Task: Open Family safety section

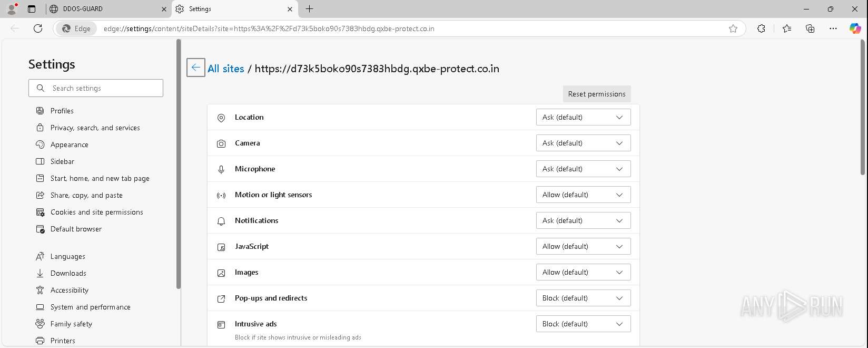Action: pyautogui.click(x=71, y=324)
